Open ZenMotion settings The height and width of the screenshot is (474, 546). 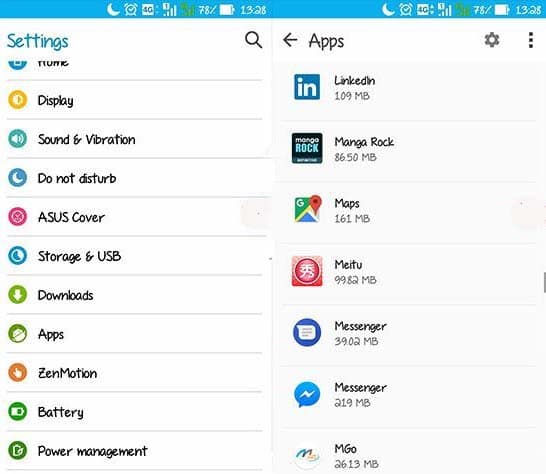[134, 373]
